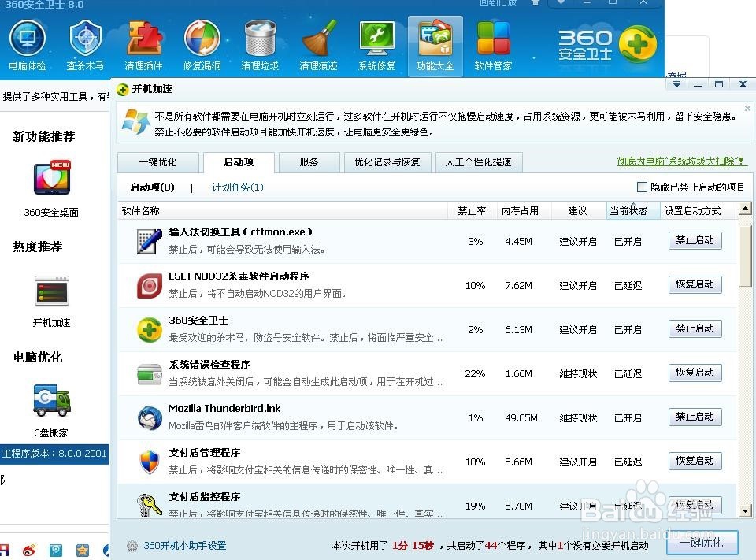
Task: Switch to the 一键优化 tab
Action: (158, 162)
